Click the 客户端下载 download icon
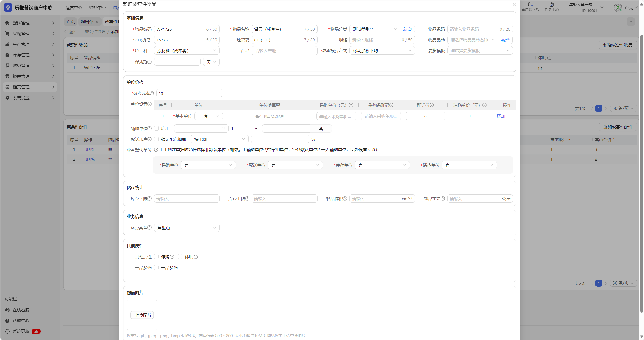Screen dimensions: 644x340 [530, 4]
